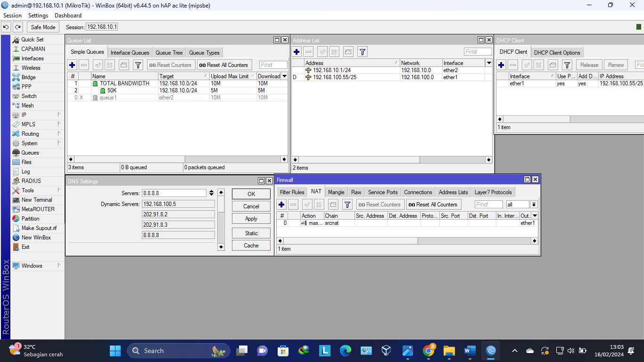Open Files in the sidebar
Image resolution: width=644 pixels, height=362 pixels.
(26, 162)
